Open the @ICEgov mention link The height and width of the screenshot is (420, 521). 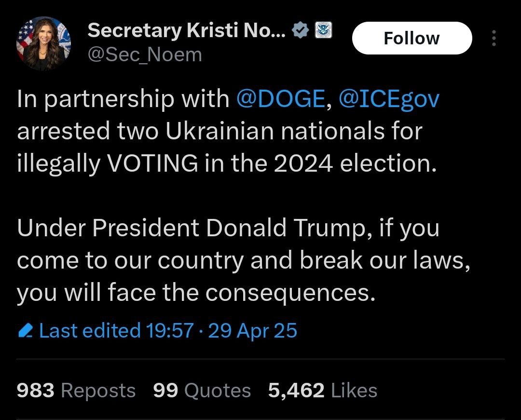389,99
